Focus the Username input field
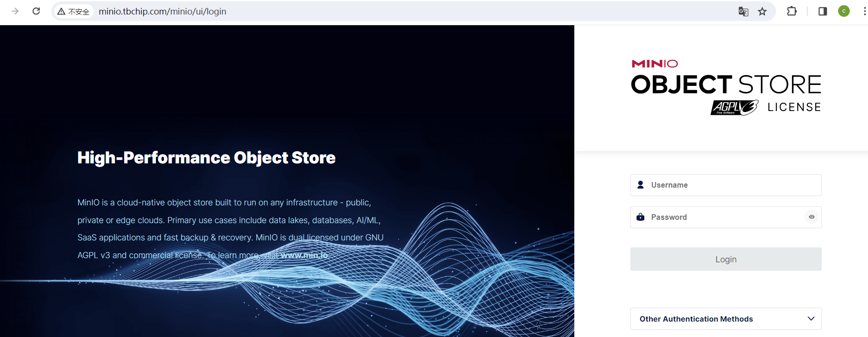 [726, 185]
